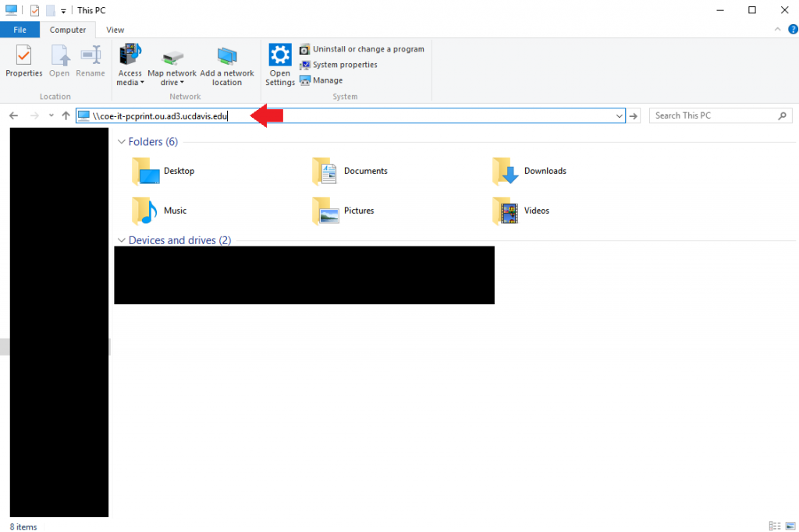
Task: Open the Properties ribbon button
Action: pyautogui.click(x=23, y=61)
